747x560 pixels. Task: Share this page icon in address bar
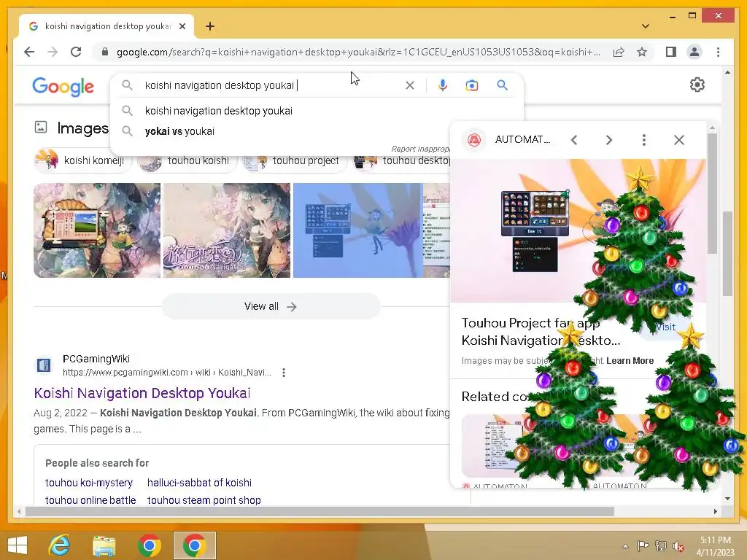click(619, 52)
